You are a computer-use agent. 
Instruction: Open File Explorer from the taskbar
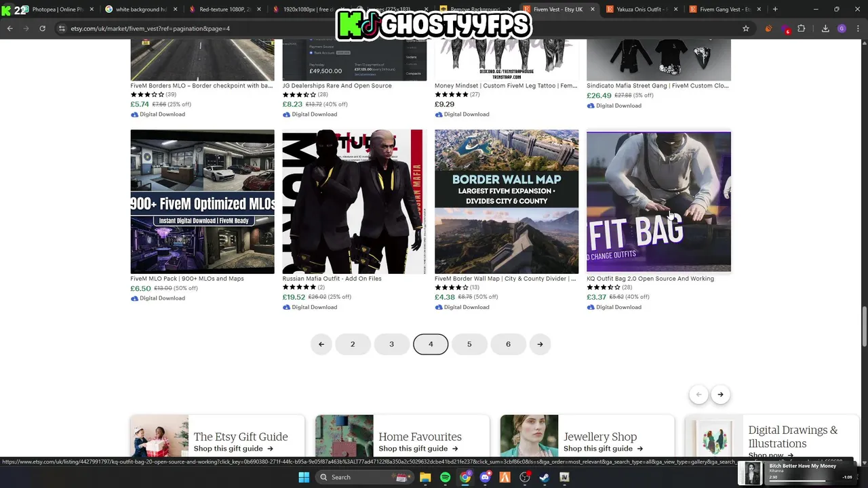(x=425, y=477)
